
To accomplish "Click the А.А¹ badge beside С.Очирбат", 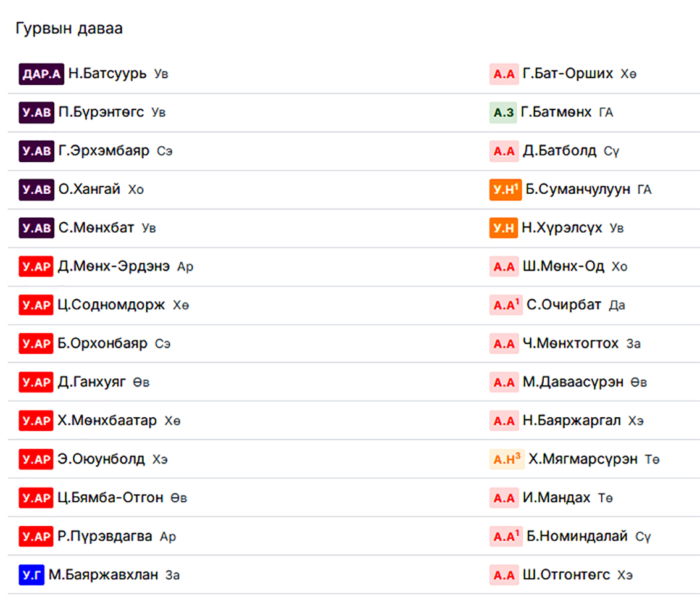I will pyautogui.click(x=506, y=305).
